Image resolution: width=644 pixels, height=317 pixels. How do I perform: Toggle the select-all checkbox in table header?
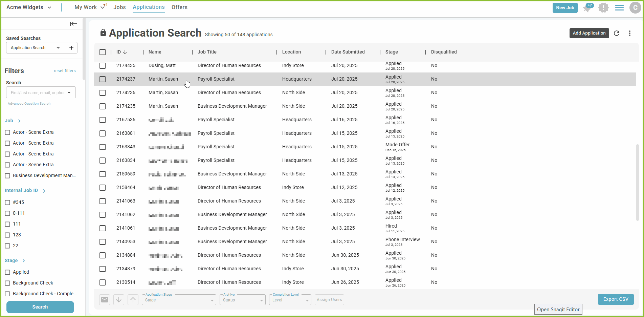pos(103,52)
